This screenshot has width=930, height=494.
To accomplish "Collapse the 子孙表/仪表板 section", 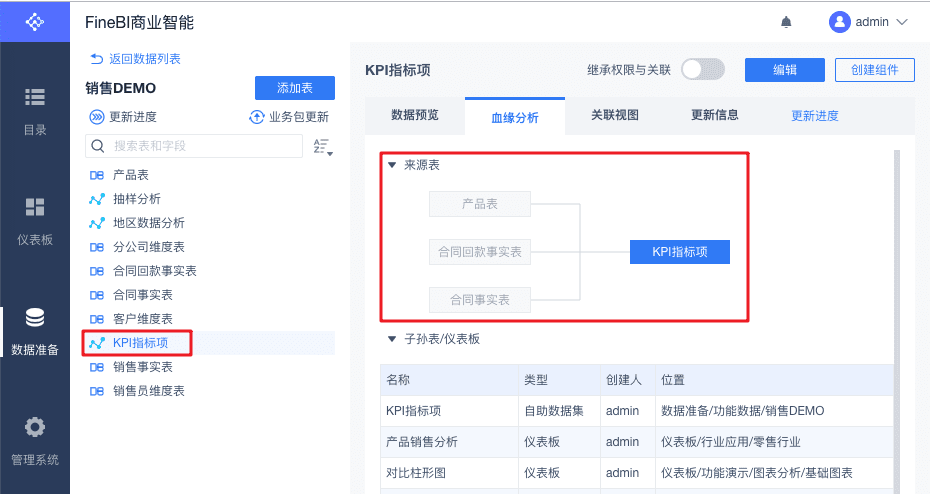I will 392,339.
